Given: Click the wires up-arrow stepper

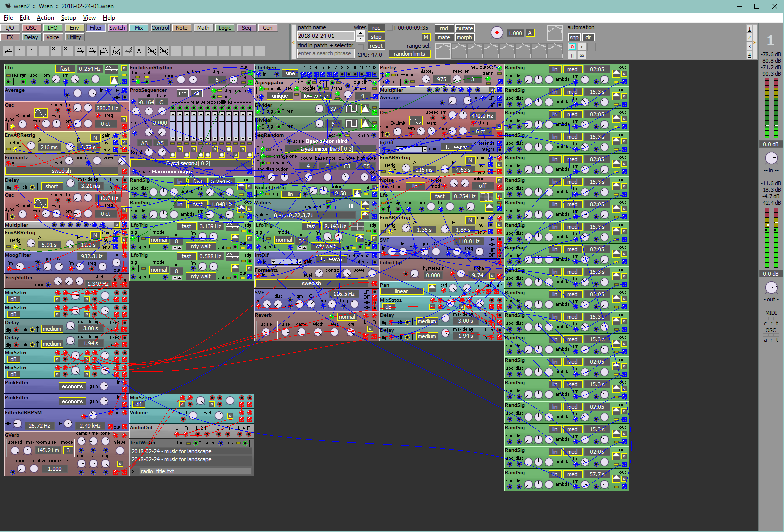Looking at the screenshot, I should pos(361,33).
